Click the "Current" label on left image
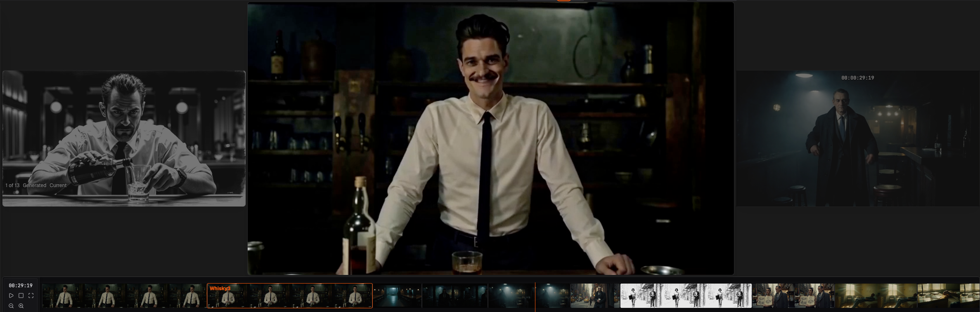The width and height of the screenshot is (980, 312). pos(58,185)
